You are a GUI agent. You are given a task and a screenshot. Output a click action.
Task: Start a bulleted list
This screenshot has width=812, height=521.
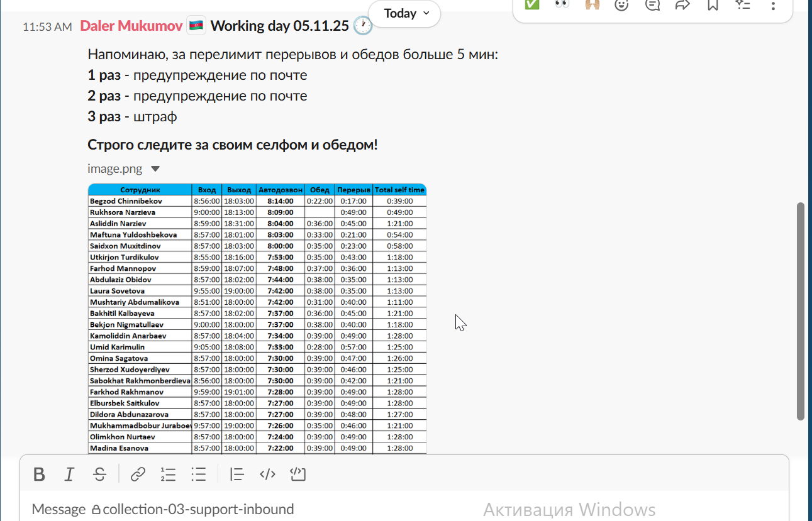coord(199,474)
